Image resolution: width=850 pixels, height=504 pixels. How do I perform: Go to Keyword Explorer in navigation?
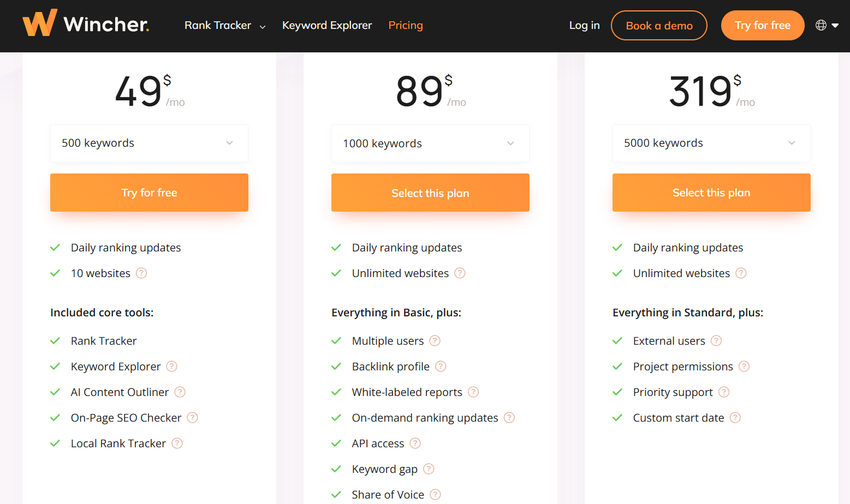click(326, 26)
